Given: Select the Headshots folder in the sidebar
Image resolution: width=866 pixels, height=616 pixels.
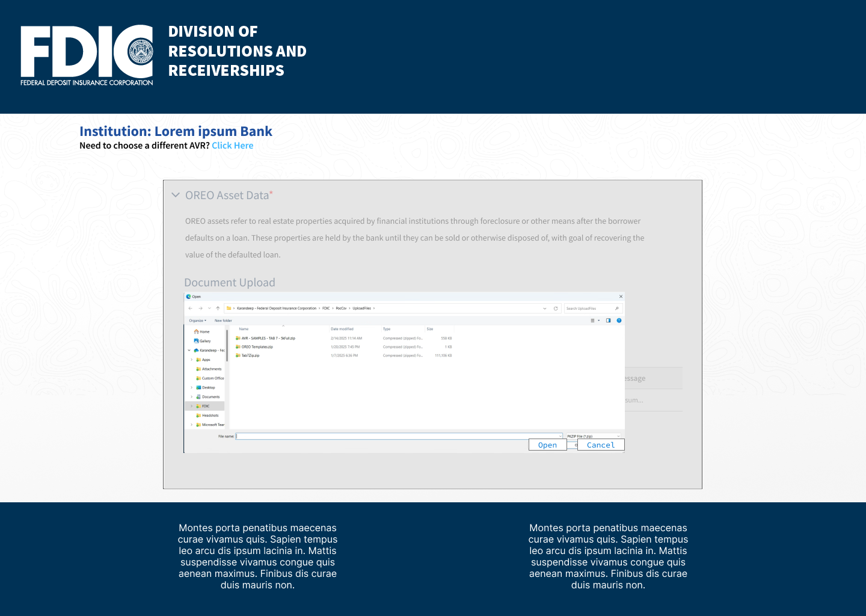Looking at the screenshot, I should pos(207,416).
